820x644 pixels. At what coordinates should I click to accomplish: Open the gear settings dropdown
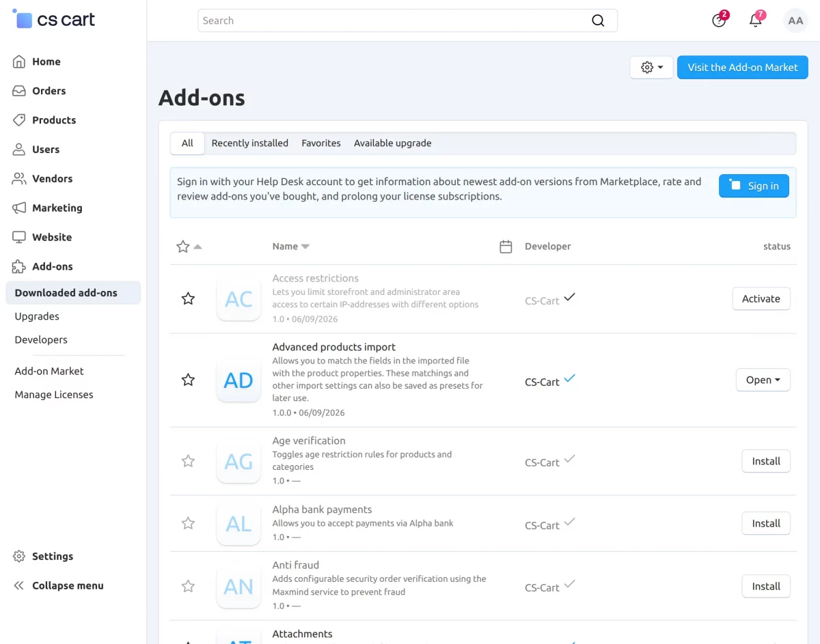click(652, 67)
